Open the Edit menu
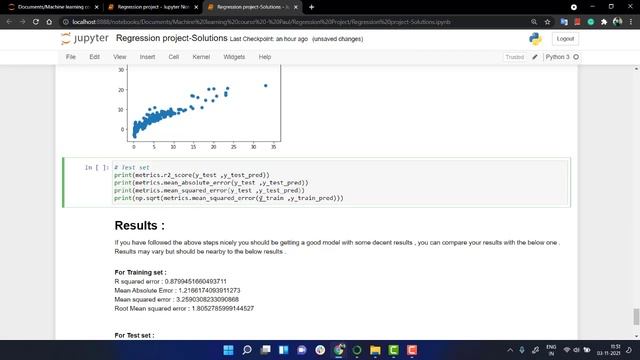The width and height of the screenshot is (640, 360). 94,57
